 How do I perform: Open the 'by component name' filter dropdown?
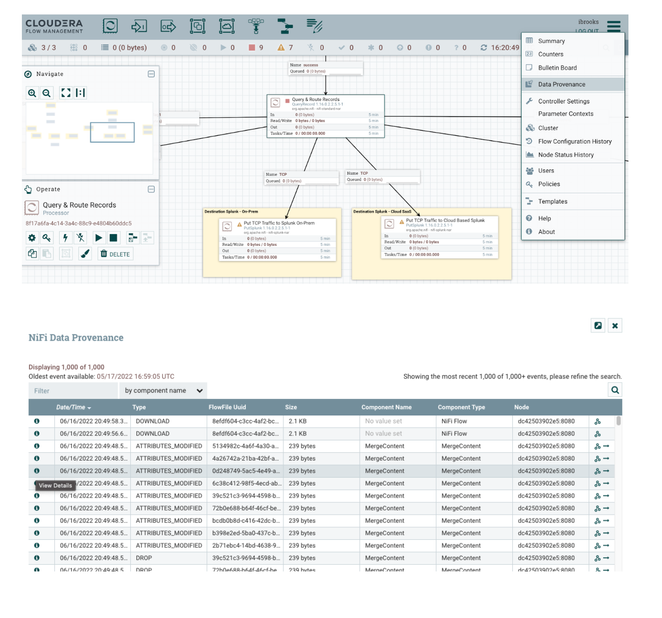tap(163, 390)
